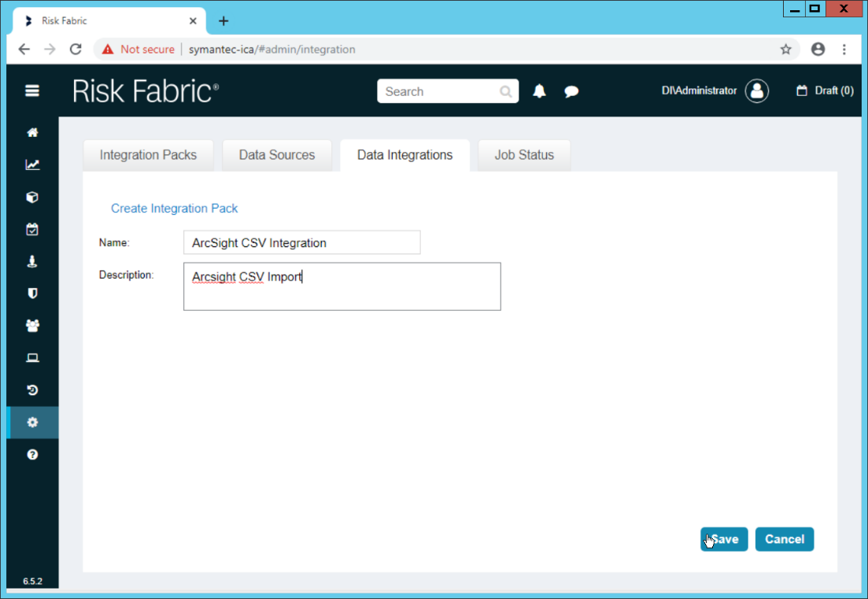Select the shield icon in sidebar
Image resolution: width=868 pixels, height=599 pixels.
32,294
